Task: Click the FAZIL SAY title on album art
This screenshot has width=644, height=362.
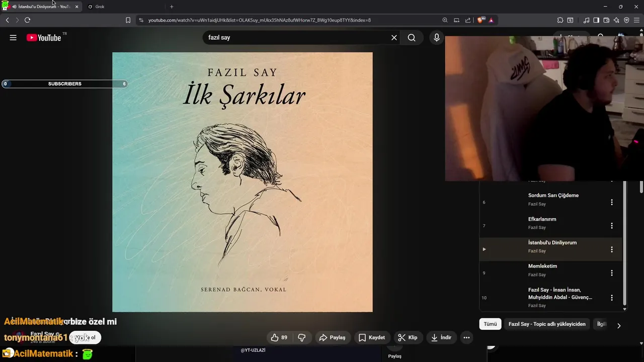Action: pos(243,73)
